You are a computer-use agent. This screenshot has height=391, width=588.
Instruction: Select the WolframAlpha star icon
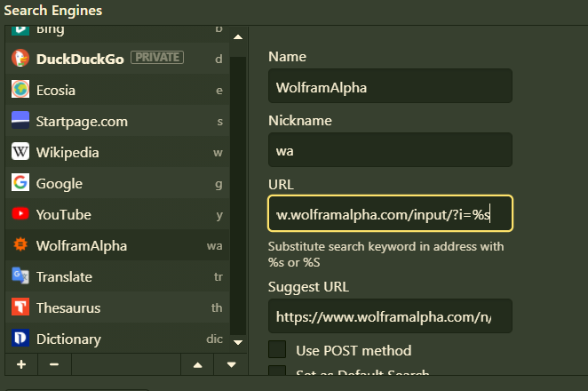click(x=20, y=245)
